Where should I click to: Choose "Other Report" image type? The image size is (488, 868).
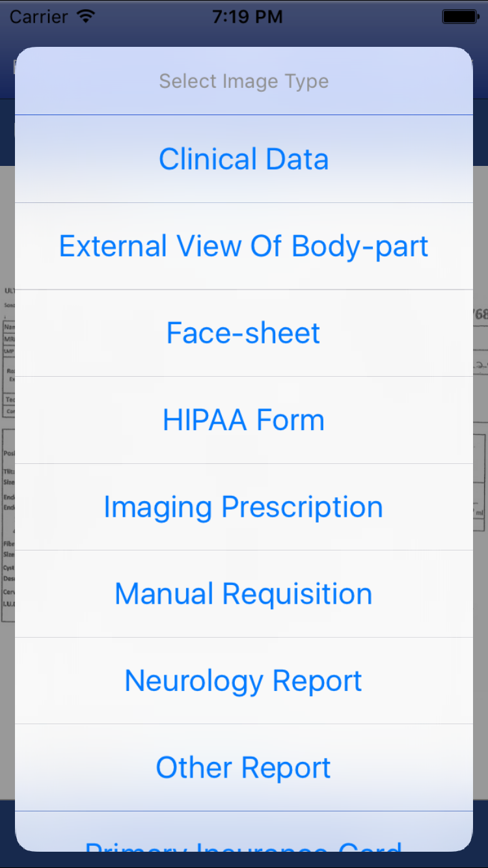point(243,767)
